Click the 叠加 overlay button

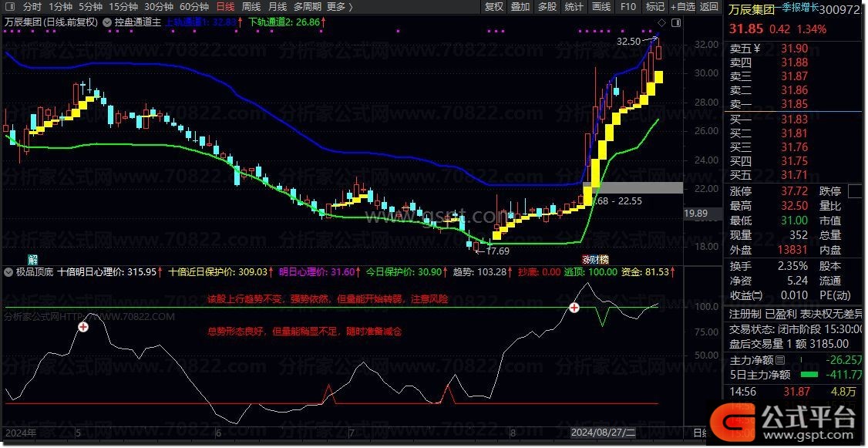pyautogui.click(x=520, y=7)
